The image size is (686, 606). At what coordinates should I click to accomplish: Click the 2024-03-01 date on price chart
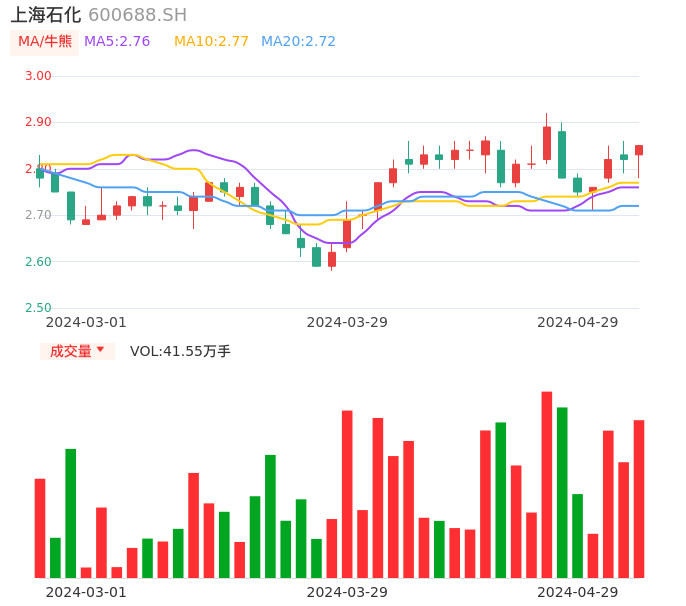tap(86, 322)
